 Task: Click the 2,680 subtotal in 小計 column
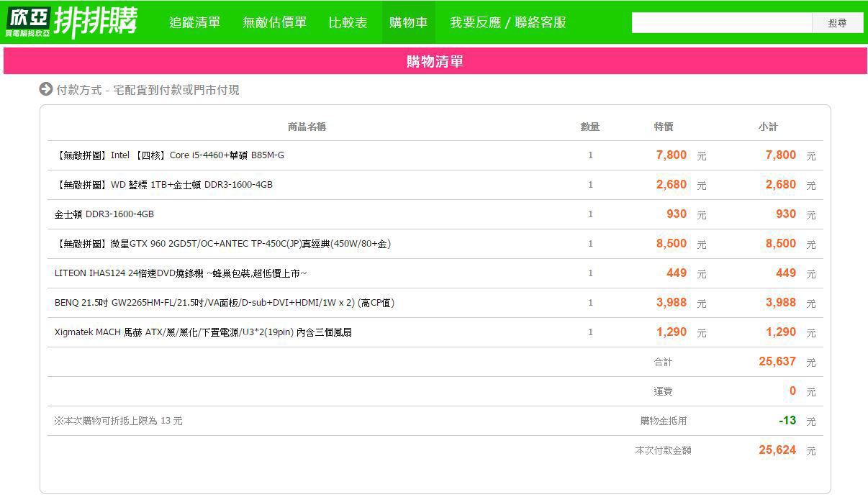[x=781, y=184]
